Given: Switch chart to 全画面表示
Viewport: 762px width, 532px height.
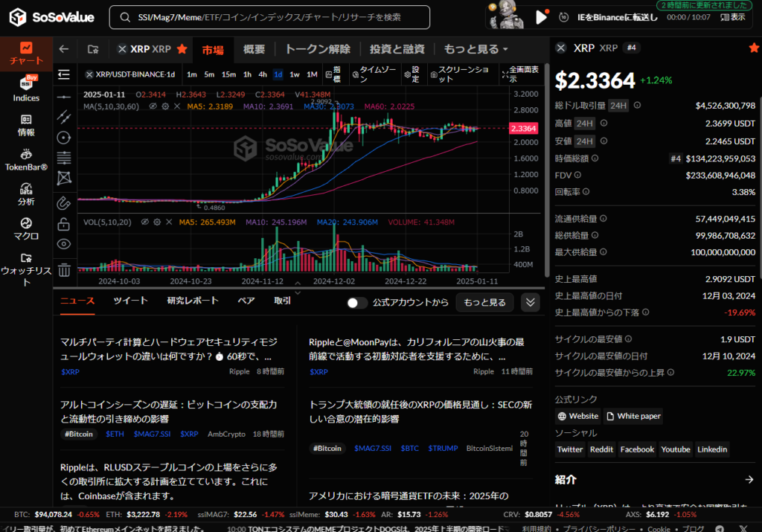Looking at the screenshot, I should [x=520, y=74].
